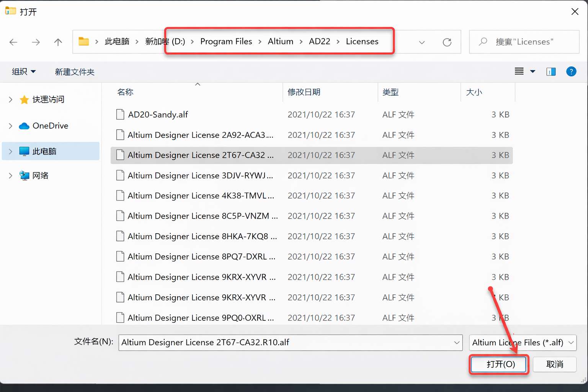Focus the 搜索"Licenses" search box

(524, 42)
